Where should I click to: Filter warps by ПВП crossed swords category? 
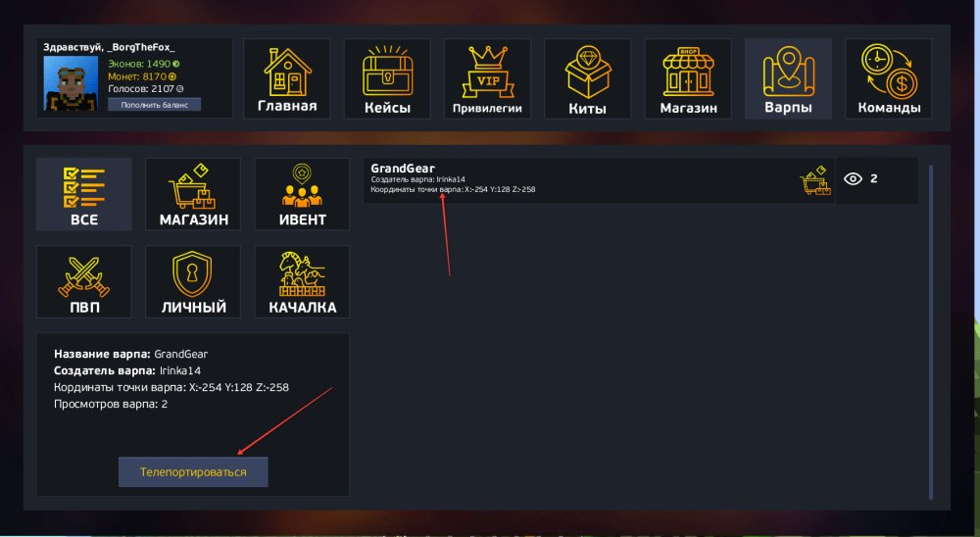pos(84,282)
